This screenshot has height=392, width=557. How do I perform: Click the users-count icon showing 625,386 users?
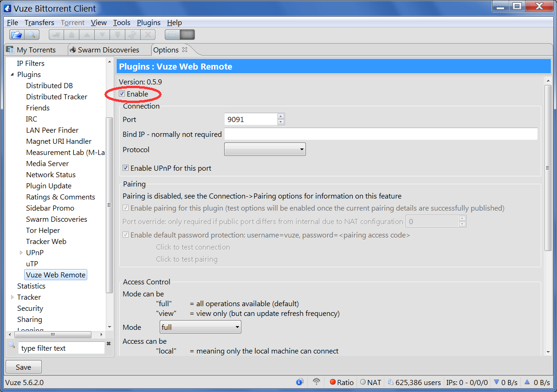click(x=391, y=382)
